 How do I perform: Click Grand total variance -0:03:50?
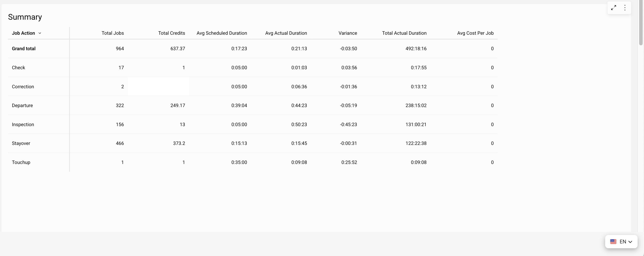[x=348, y=49]
